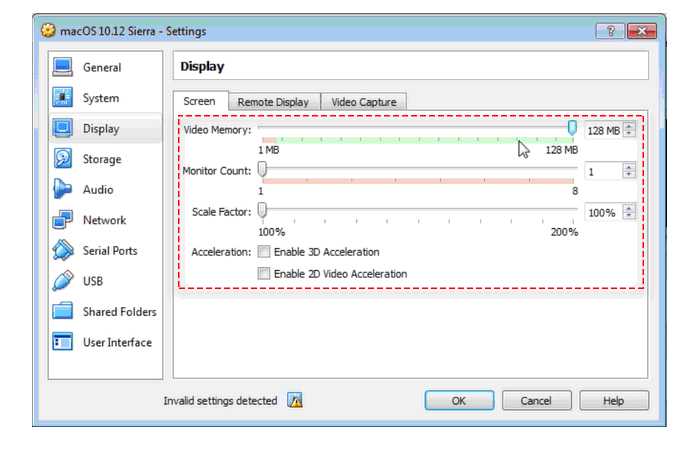Click the Scale Factor 100% value field
Viewport: 697px width, 454px height.
(x=604, y=212)
